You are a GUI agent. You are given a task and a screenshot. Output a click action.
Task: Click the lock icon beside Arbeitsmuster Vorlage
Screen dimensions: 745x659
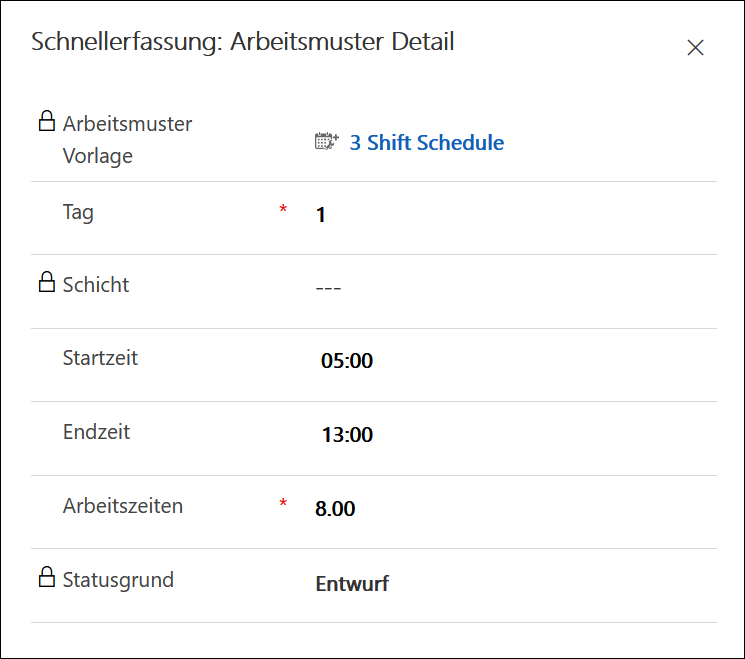(47, 121)
